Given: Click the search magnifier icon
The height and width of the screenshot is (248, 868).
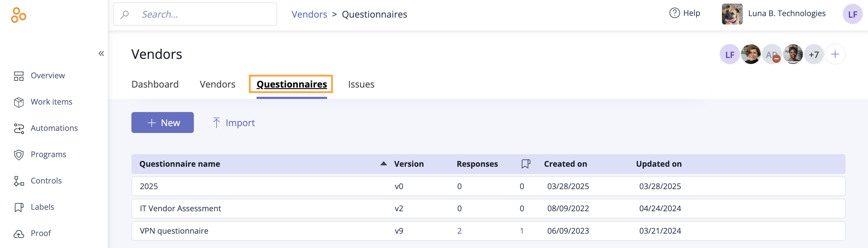Looking at the screenshot, I should tap(125, 14).
